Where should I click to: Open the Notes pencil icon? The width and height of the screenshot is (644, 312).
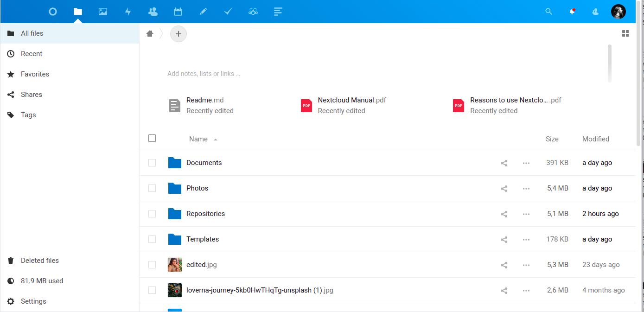click(203, 12)
